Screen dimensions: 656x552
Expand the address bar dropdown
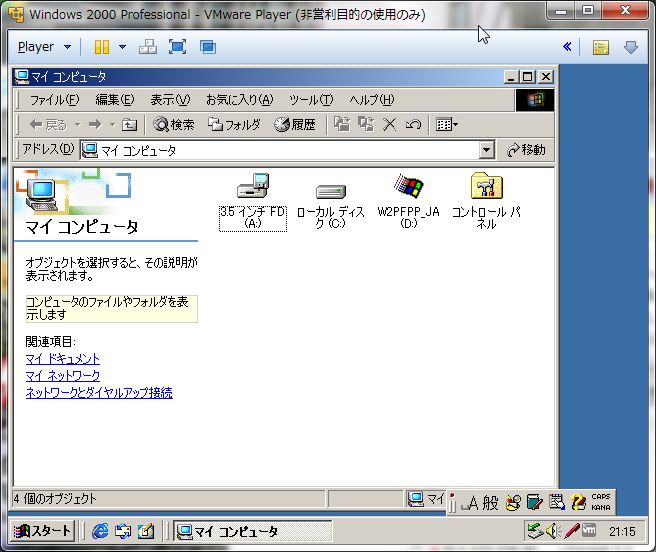tap(486, 150)
